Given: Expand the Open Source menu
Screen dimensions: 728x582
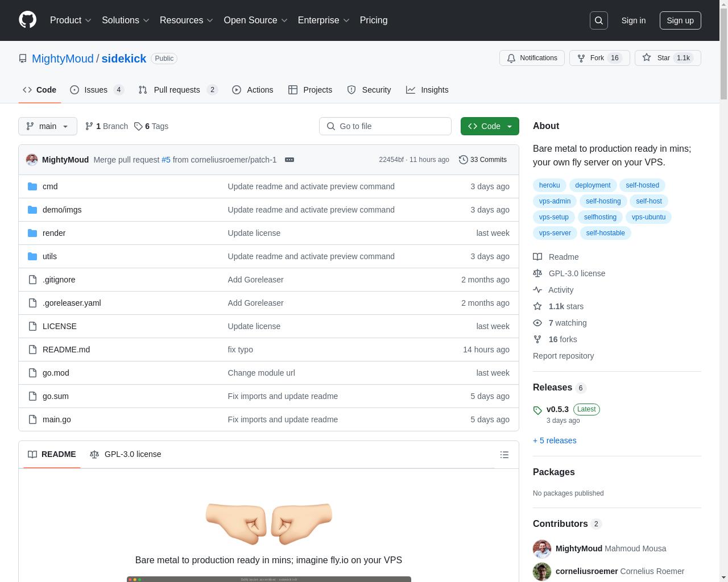Looking at the screenshot, I should tap(255, 20).
